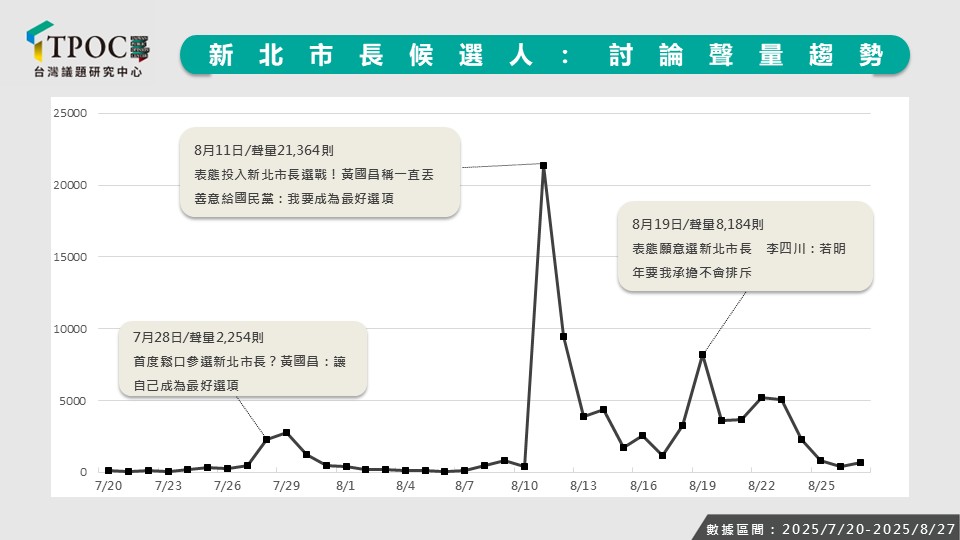Select the 新北市長候選人 title banner

click(x=545, y=55)
